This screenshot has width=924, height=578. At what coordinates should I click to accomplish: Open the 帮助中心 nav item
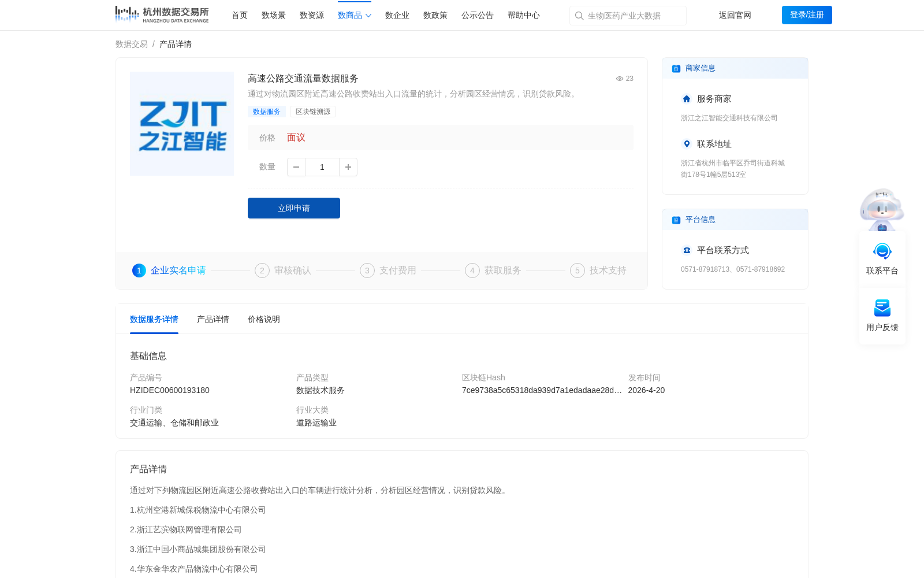pos(524,15)
